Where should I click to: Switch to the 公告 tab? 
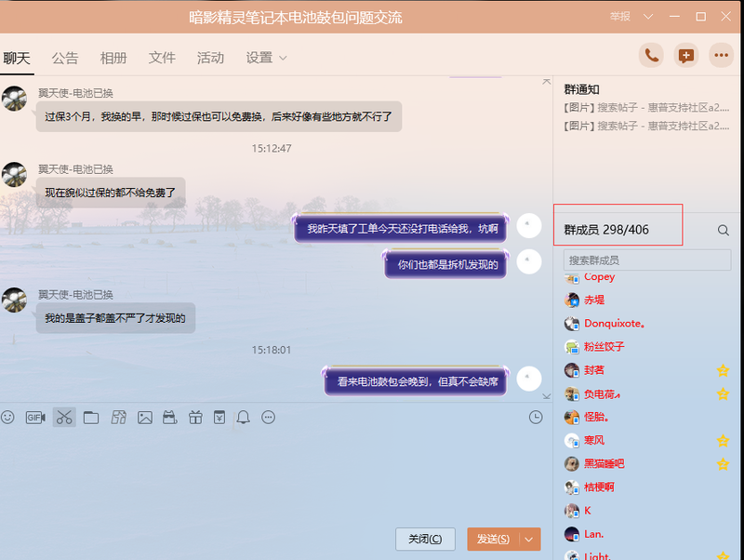point(65,58)
